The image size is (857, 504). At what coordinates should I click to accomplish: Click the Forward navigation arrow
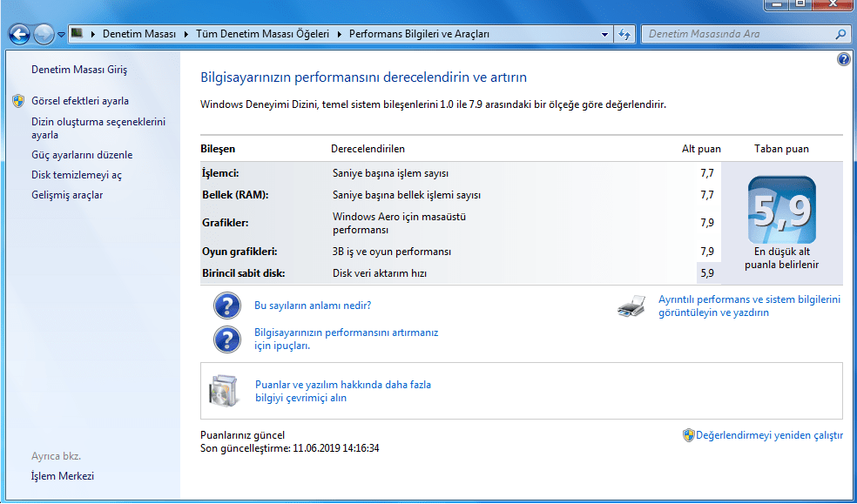[44, 35]
